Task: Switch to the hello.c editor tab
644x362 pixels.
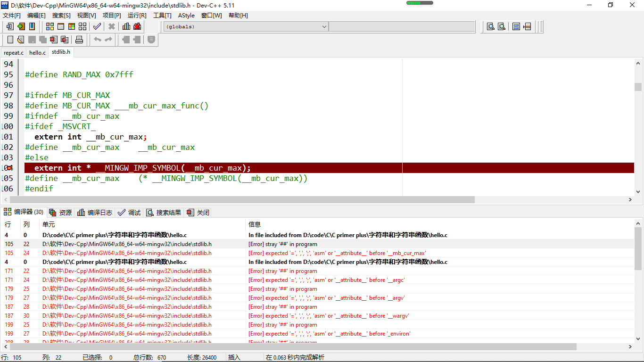Action: (x=37, y=53)
